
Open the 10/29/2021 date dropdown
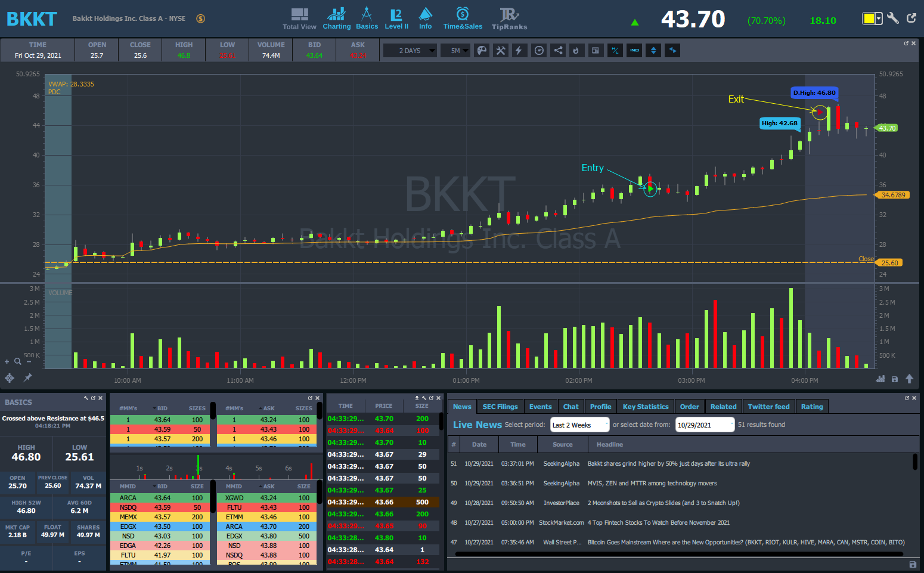pyautogui.click(x=705, y=425)
